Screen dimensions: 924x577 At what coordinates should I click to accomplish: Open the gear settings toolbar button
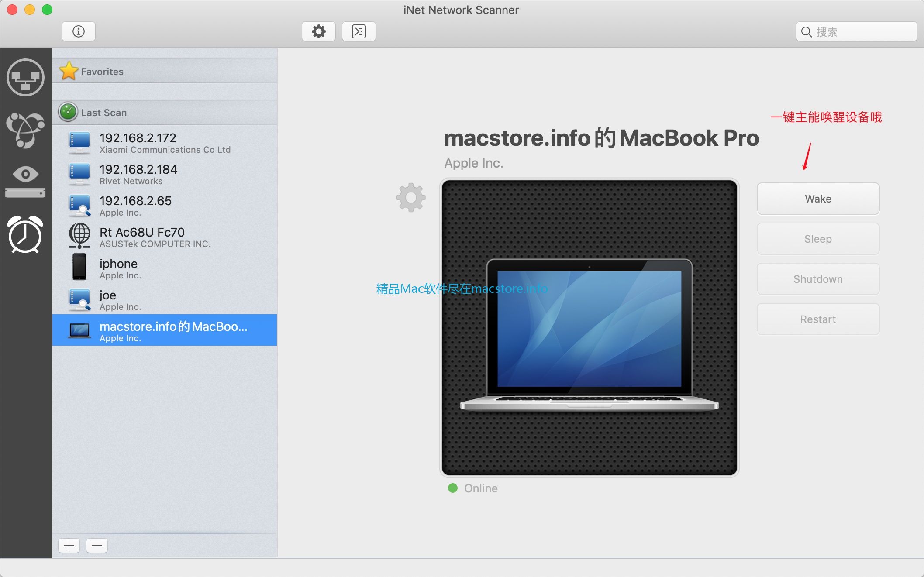tap(319, 31)
